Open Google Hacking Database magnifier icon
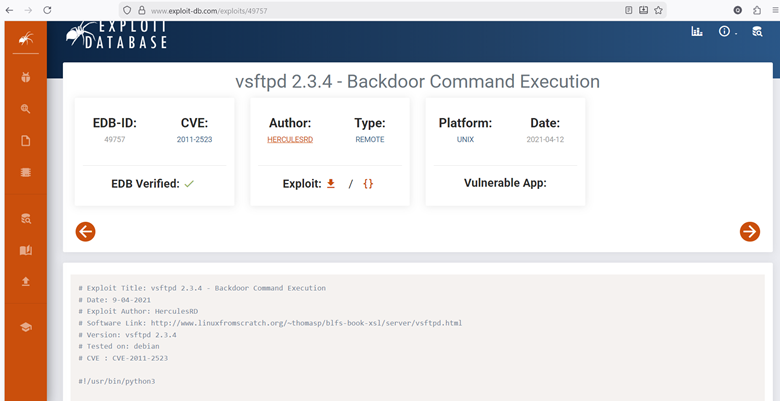 [x=25, y=109]
